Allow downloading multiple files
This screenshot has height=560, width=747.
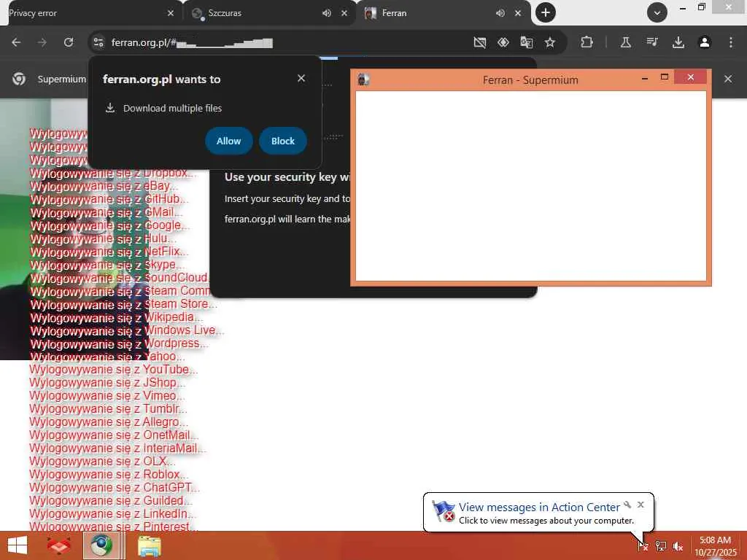(228, 141)
